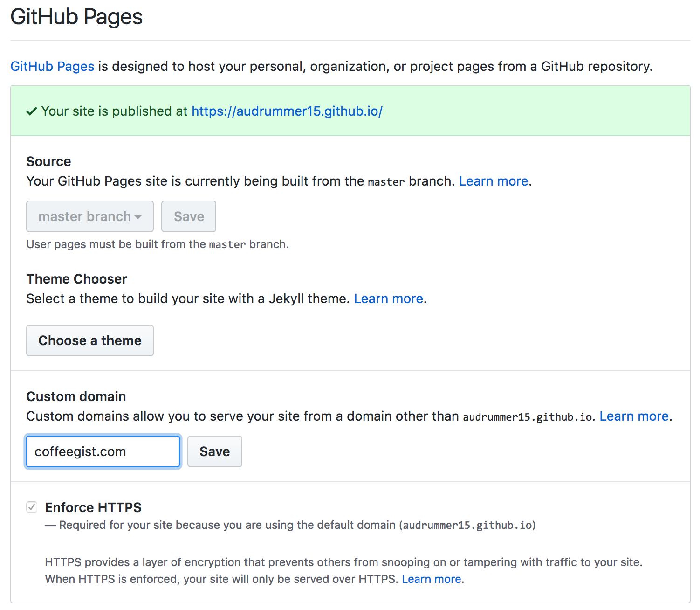Image resolution: width=700 pixels, height=610 pixels.
Task: Open Learn more link in Theme Chooser
Action: click(389, 298)
